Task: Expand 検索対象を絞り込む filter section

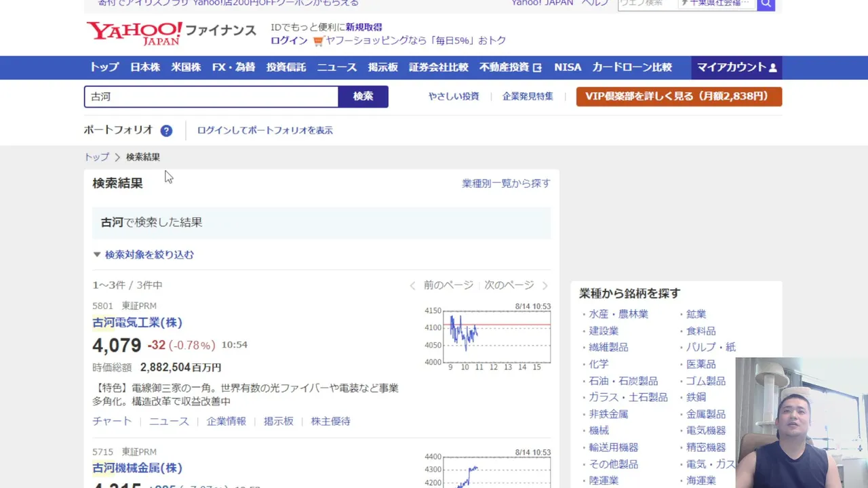Action: click(x=143, y=255)
